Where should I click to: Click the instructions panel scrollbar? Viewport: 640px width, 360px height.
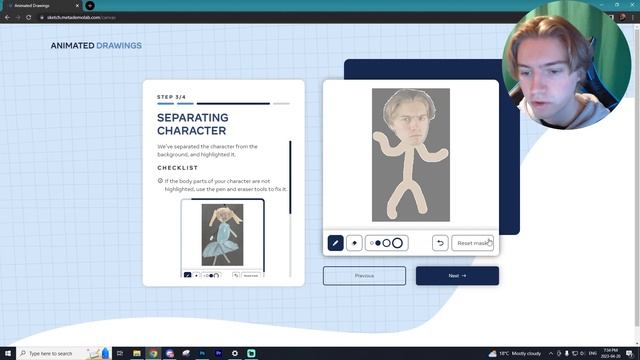(290, 178)
